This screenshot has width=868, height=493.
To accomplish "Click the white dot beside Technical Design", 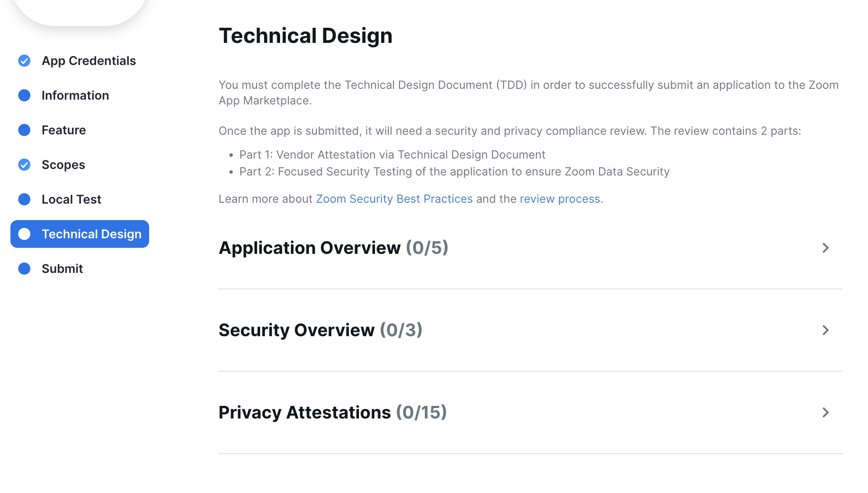I will tap(24, 234).
